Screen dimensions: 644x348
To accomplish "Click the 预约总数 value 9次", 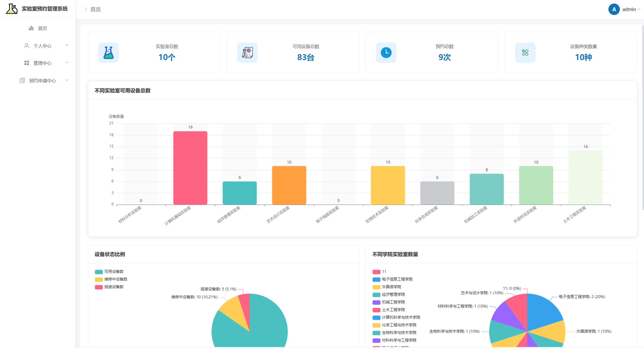I will click(445, 57).
